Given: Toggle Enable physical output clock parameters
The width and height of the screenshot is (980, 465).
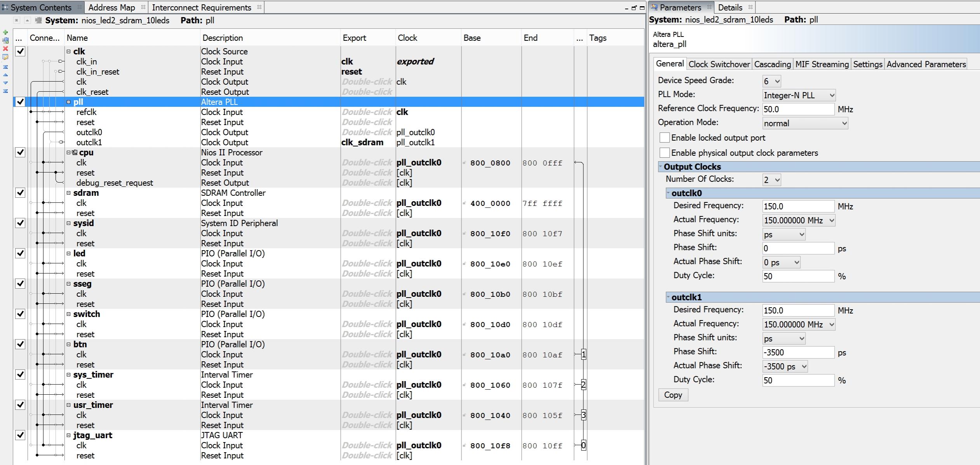Looking at the screenshot, I should (x=665, y=153).
